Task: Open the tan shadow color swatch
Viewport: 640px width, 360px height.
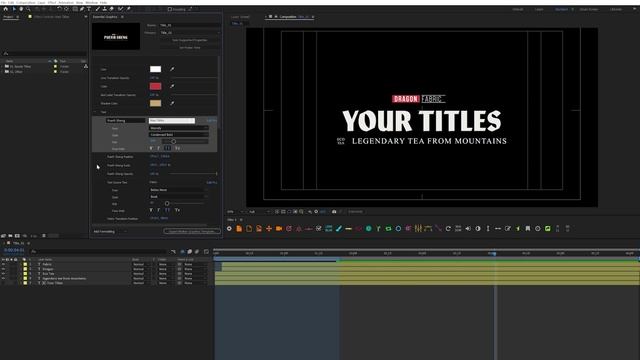Action: pos(156,103)
